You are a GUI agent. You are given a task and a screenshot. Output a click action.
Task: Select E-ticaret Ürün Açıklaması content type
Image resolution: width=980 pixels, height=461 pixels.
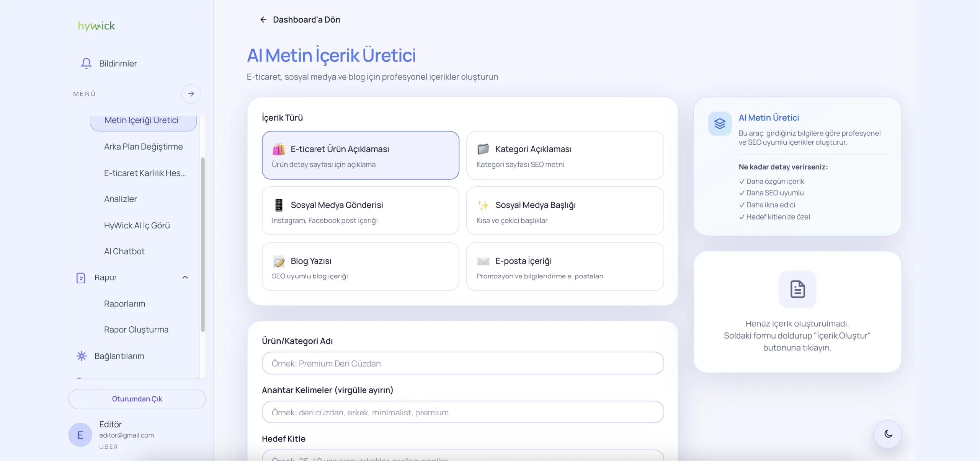tap(360, 155)
